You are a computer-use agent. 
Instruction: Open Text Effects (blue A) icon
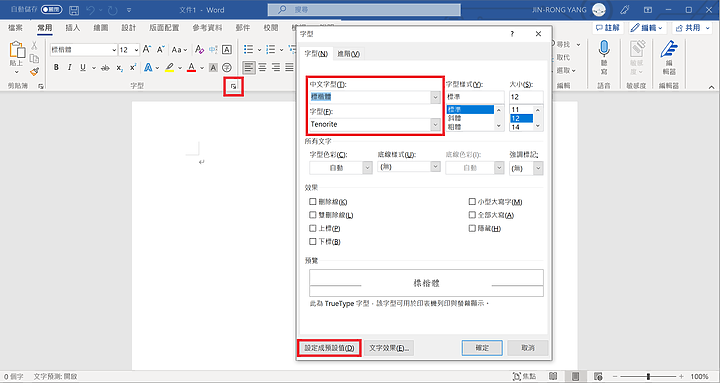(148, 68)
